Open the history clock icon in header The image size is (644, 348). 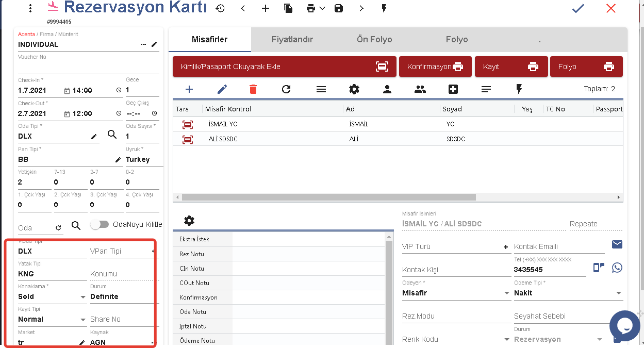220,8
